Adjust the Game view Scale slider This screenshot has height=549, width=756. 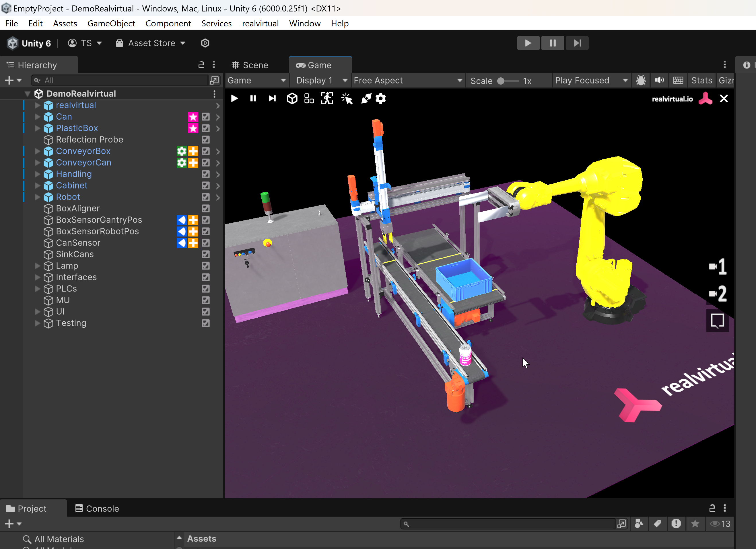click(501, 81)
